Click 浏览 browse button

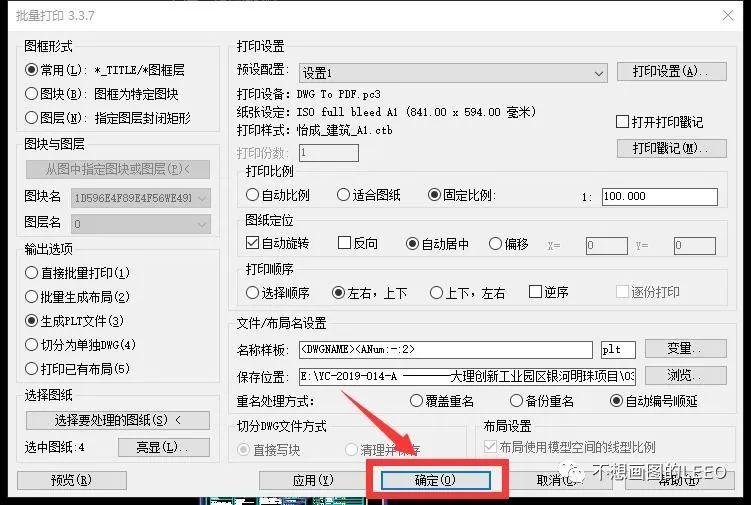pyautogui.click(x=685, y=375)
